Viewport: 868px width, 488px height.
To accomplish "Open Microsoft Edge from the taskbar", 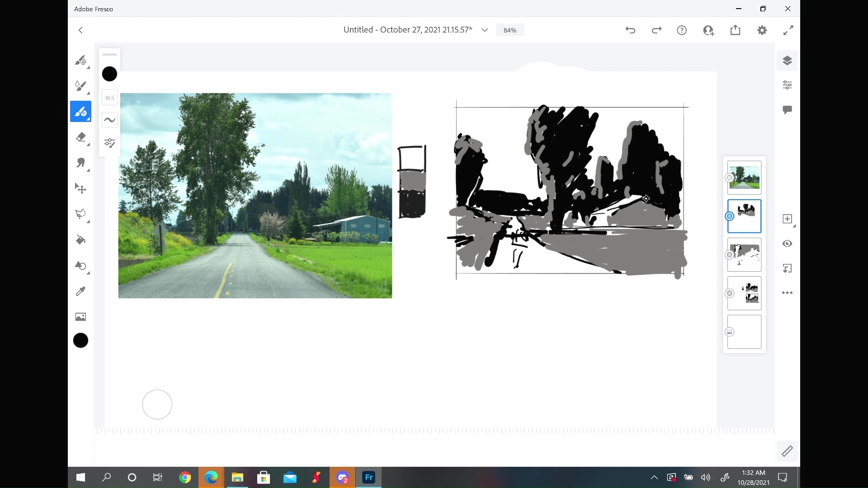I will pos(211,478).
